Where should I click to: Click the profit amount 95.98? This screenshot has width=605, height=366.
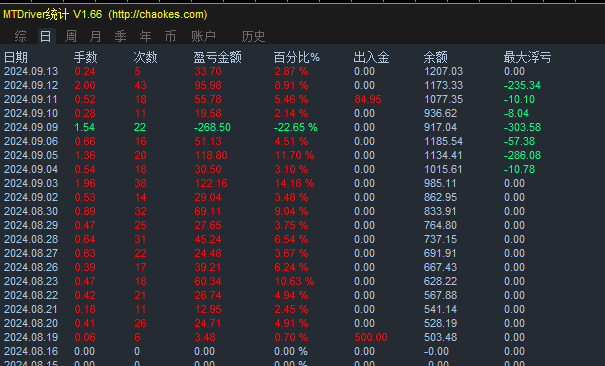coord(208,85)
